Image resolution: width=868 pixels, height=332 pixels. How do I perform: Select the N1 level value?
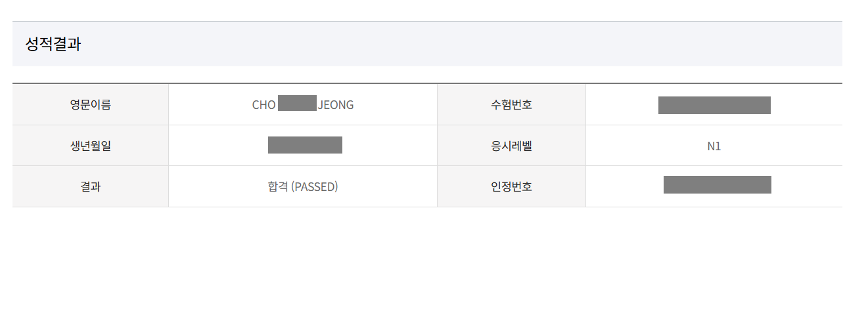click(714, 146)
